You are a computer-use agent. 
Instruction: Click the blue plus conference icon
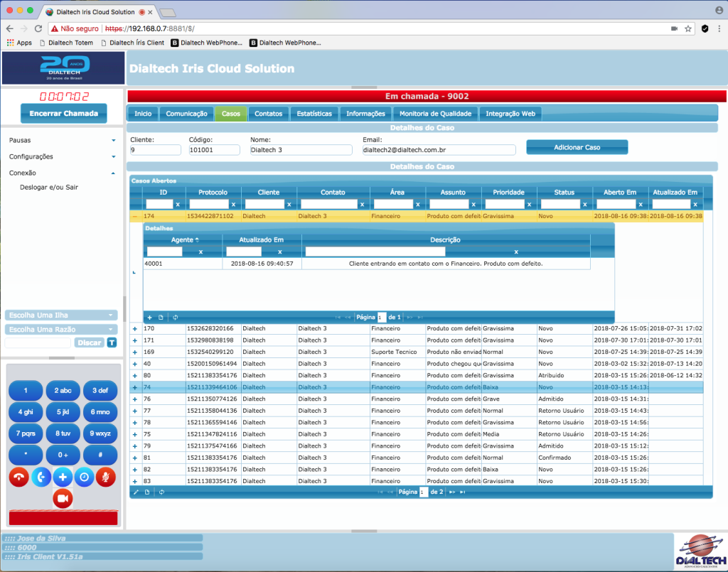(63, 477)
